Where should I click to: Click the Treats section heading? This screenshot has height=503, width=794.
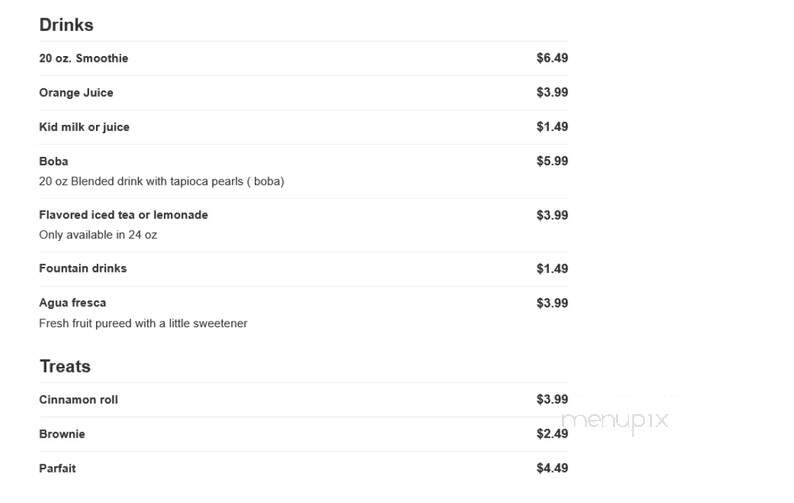[65, 366]
